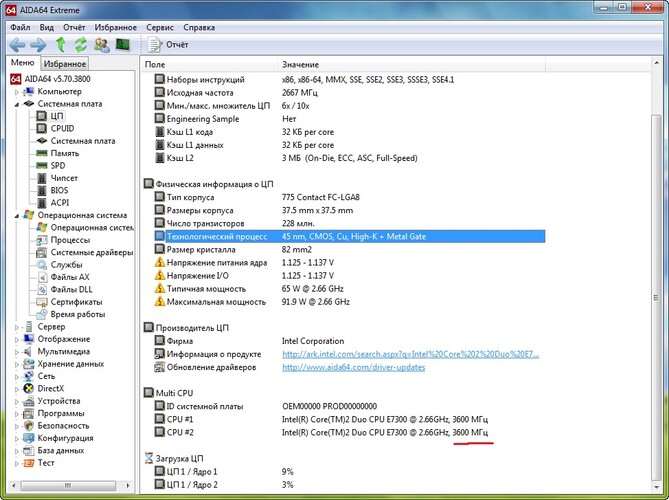Select the Память tree item
The height and width of the screenshot is (500, 669).
(65, 153)
